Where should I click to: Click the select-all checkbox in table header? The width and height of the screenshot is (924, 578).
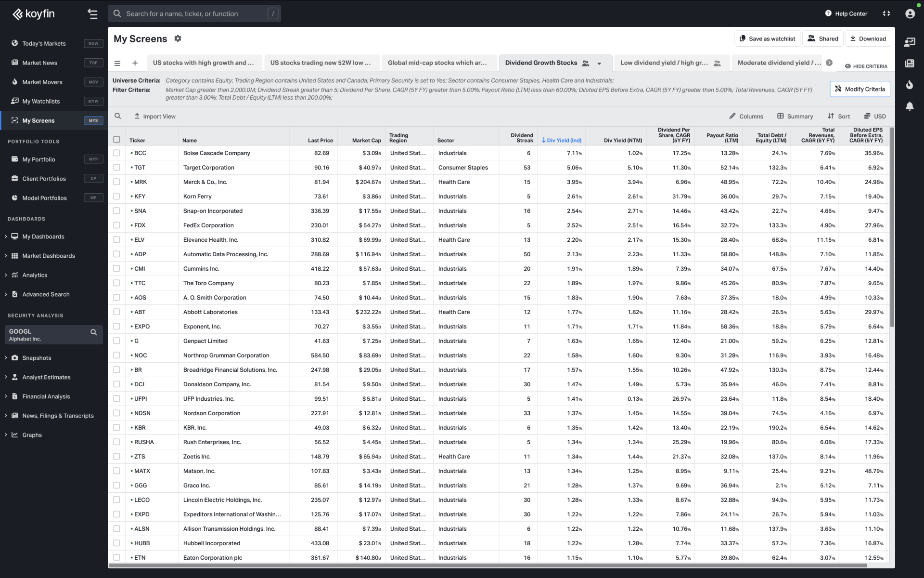(x=116, y=139)
